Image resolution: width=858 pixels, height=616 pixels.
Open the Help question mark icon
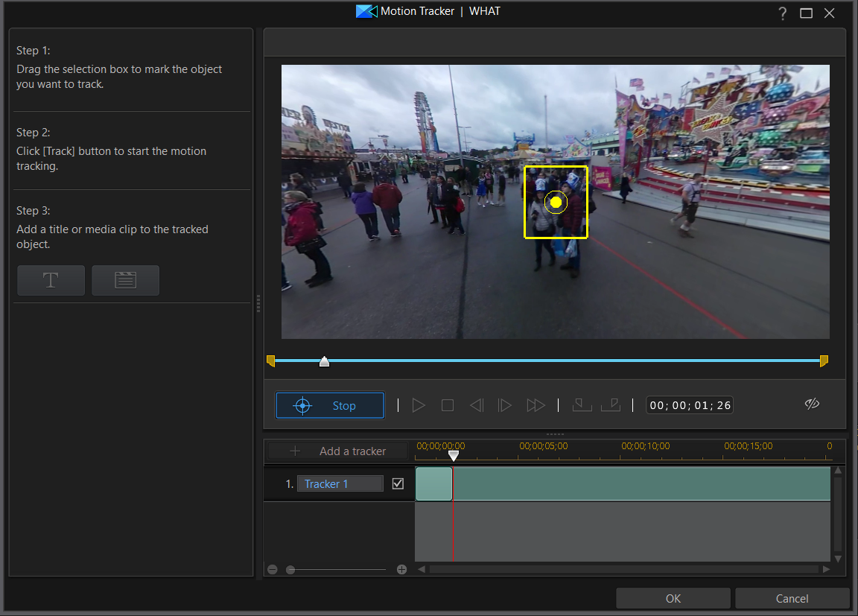(x=782, y=13)
